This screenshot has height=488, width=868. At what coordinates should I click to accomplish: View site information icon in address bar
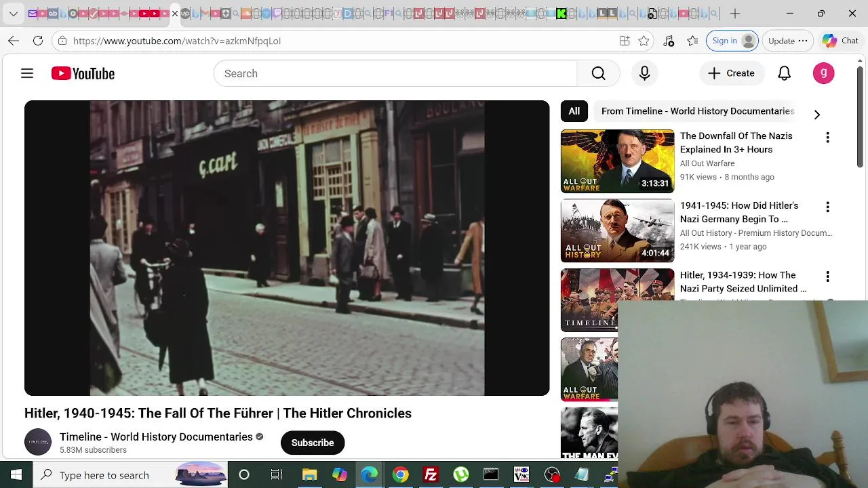[62, 41]
